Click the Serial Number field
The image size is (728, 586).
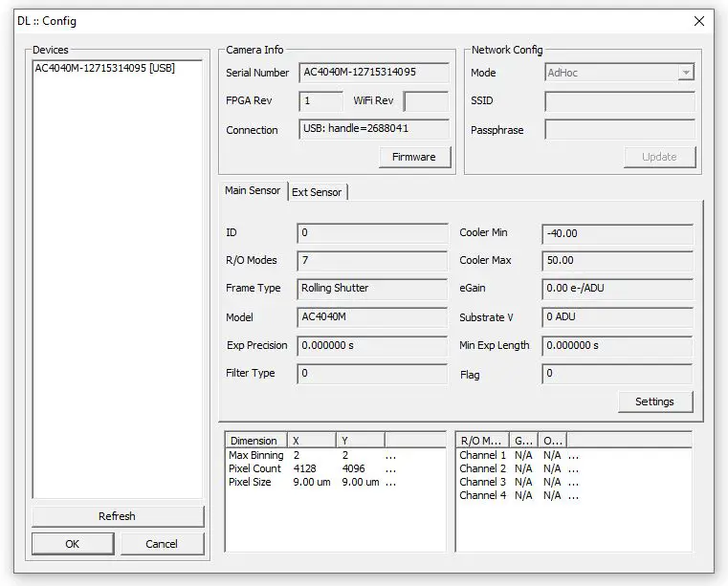pos(373,73)
